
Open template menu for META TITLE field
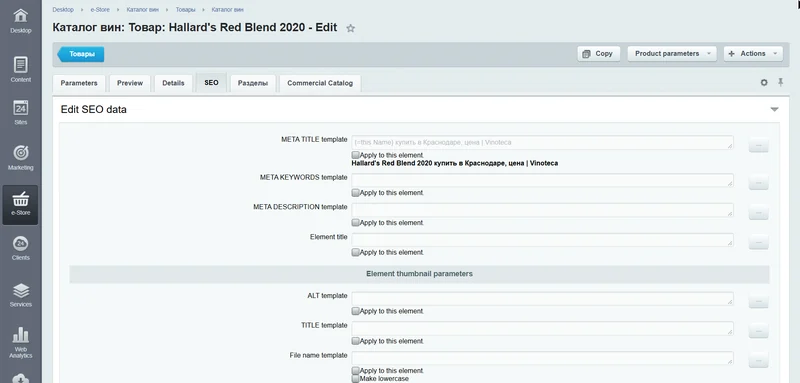[x=758, y=146]
